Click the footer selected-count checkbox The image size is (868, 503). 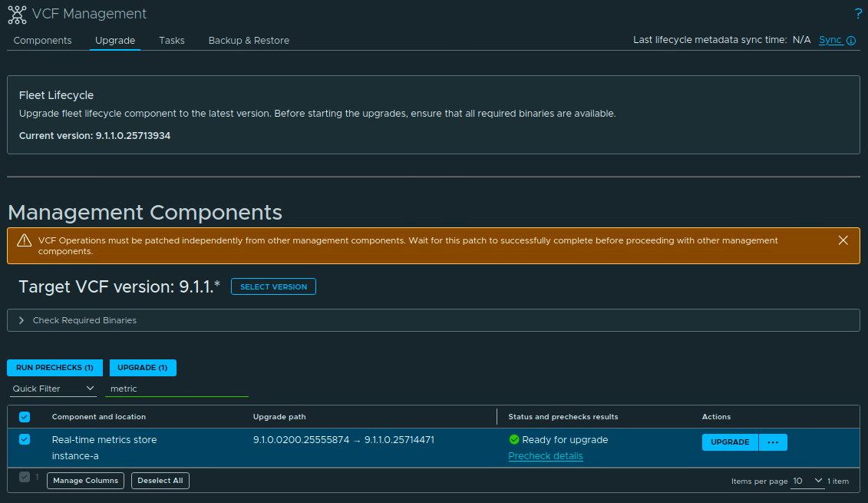(25, 477)
